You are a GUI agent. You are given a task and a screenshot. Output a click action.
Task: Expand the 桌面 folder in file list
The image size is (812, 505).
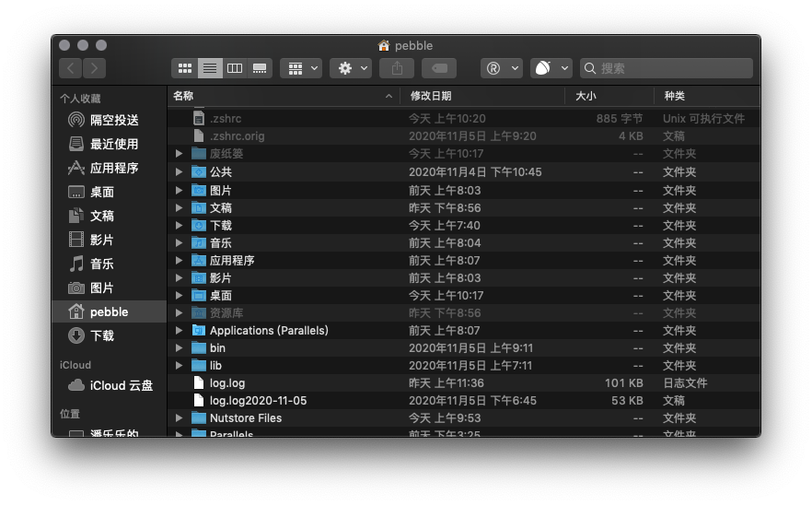(x=179, y=296)
